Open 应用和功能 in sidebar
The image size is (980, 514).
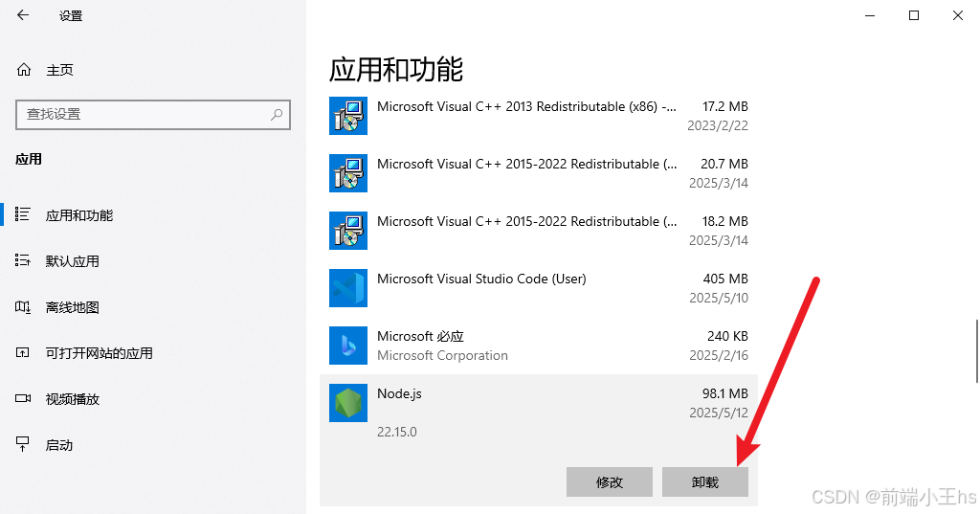tap(78, 215)
